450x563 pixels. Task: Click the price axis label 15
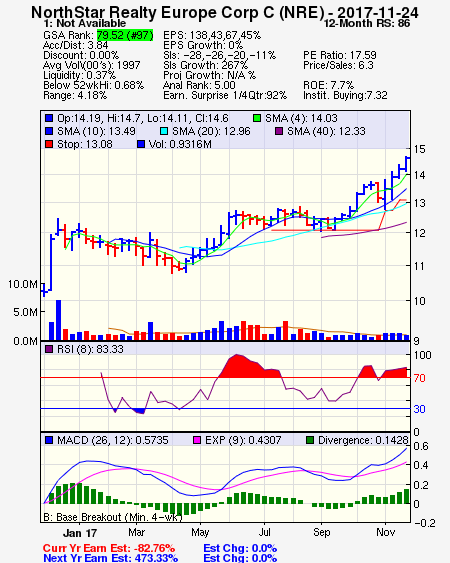(419, 149)
